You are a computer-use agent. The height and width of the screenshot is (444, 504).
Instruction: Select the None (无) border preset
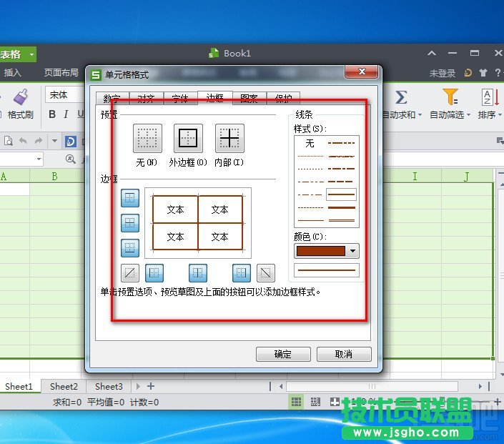pyautogui.click(x=147, y=138)
